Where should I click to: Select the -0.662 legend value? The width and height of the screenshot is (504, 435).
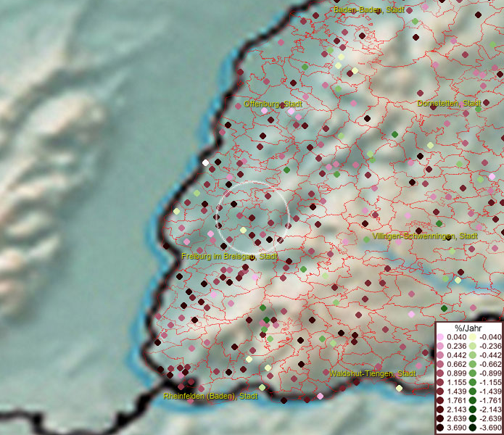tap(490, 365)
